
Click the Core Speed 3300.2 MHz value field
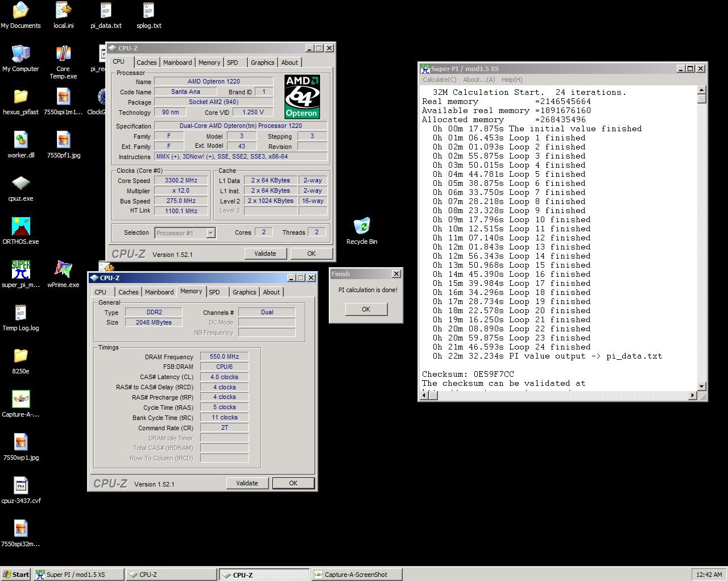click(x=181, y=181)
